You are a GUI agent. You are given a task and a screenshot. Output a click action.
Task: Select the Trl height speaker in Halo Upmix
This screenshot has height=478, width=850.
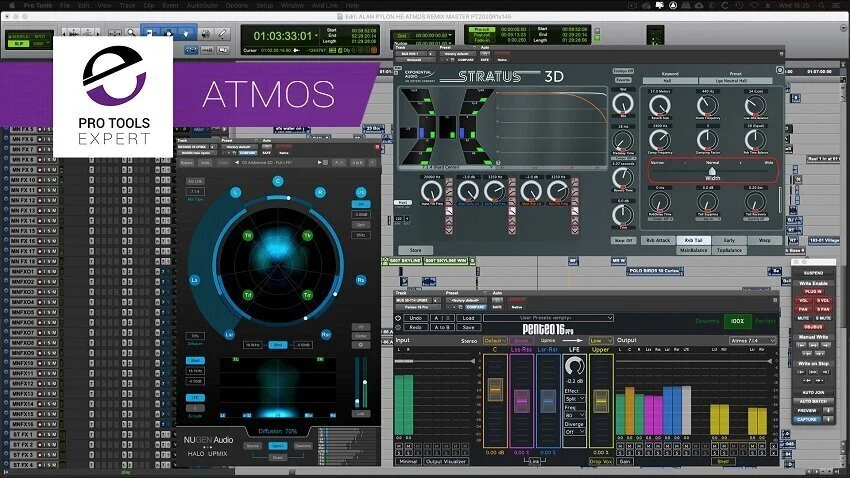click(248, 295)
